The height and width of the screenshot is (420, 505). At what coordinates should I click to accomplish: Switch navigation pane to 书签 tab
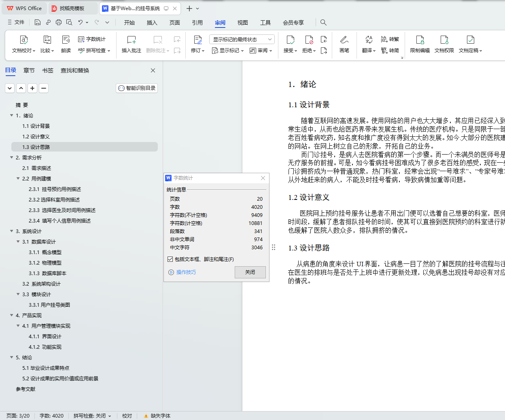point(48,70)
